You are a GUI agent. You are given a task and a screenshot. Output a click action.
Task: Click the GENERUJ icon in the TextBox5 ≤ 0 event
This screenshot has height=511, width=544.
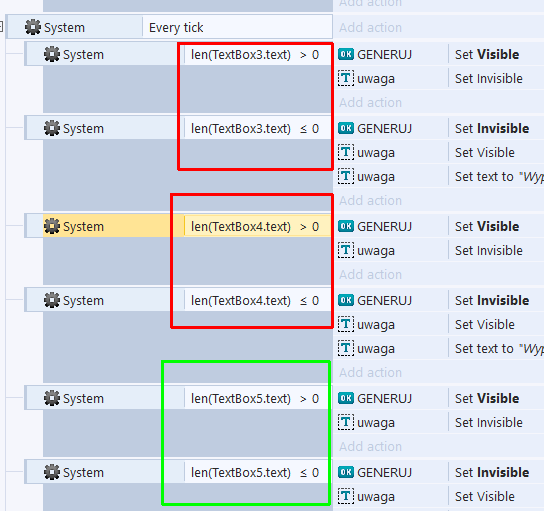click(x=346, y=472)
